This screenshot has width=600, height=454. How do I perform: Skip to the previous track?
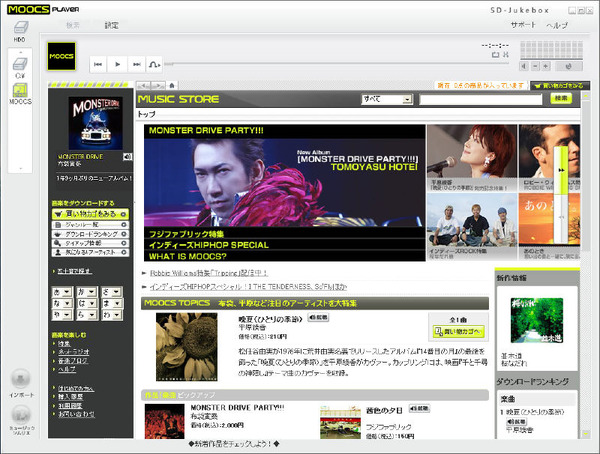(x=98, y=64)
